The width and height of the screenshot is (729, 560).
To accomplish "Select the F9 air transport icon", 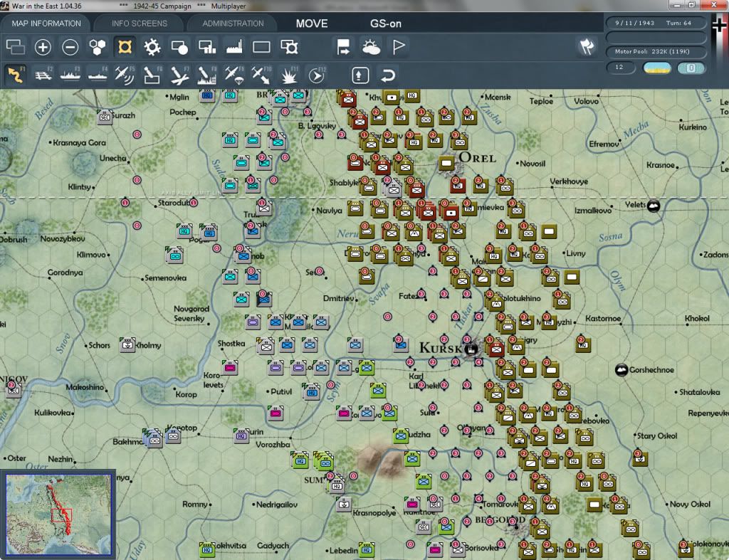I will coord(234,75).
